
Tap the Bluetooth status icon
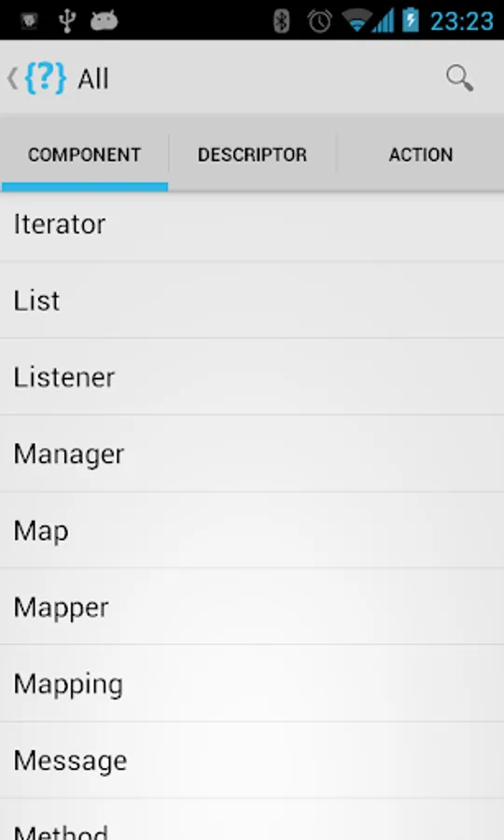[281, 21]
